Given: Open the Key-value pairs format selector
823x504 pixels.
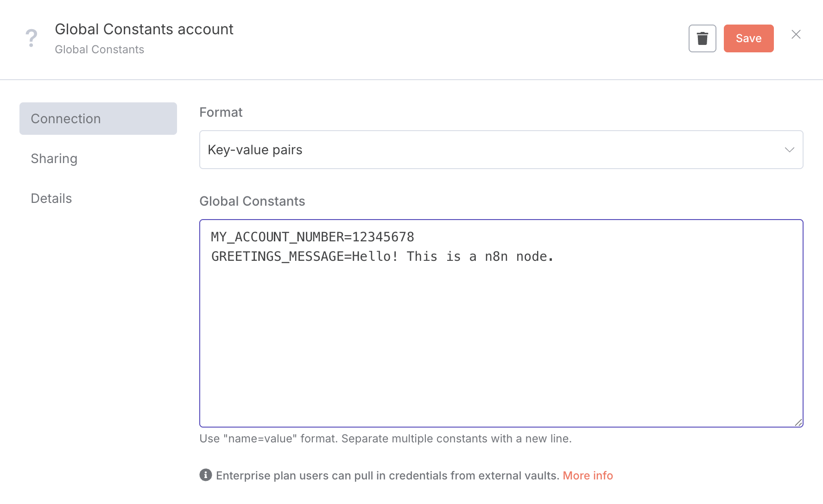Looking at the screenshot, I should click(x=501, y=150).
